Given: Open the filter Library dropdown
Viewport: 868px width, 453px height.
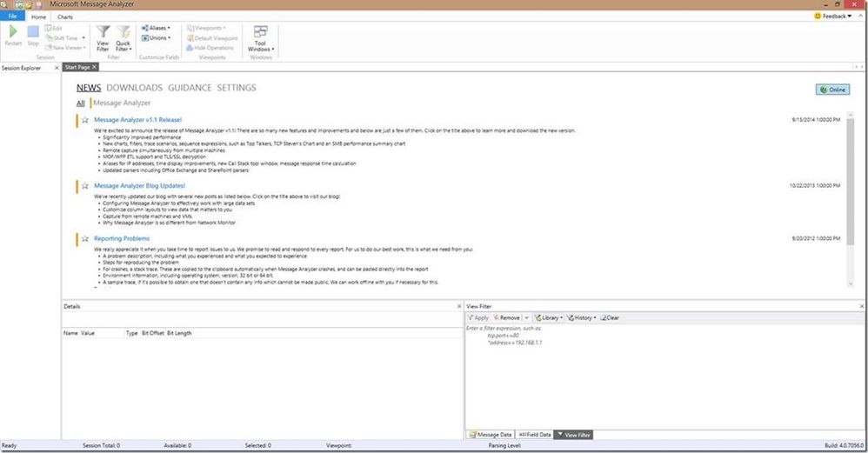Looking at the screenshot, I should (x=549, y=317).
